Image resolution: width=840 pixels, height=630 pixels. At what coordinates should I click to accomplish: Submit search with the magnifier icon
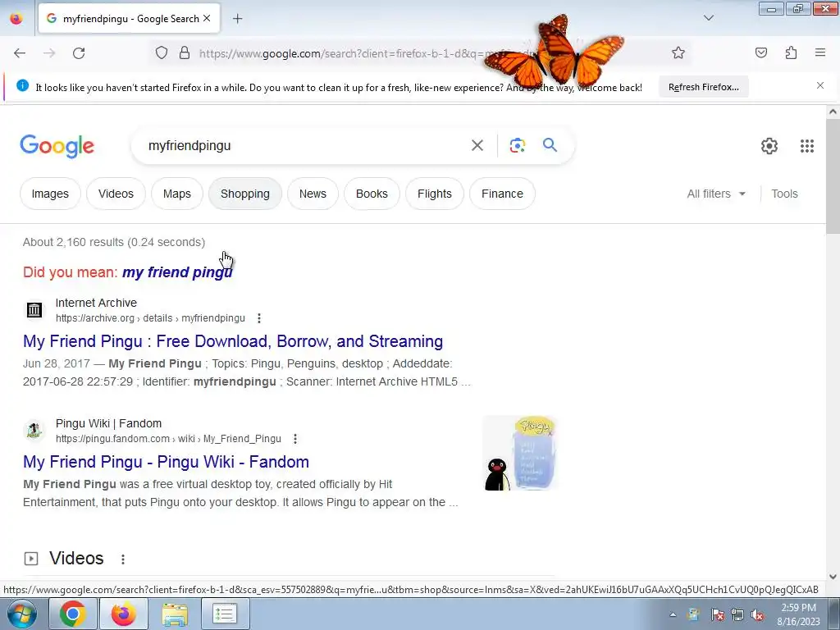click(x=550, y=145)
